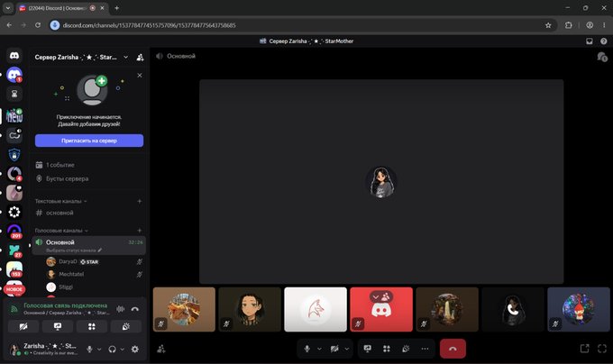
Task: Turn on camera in call control bar
Action: coord(334,349)
